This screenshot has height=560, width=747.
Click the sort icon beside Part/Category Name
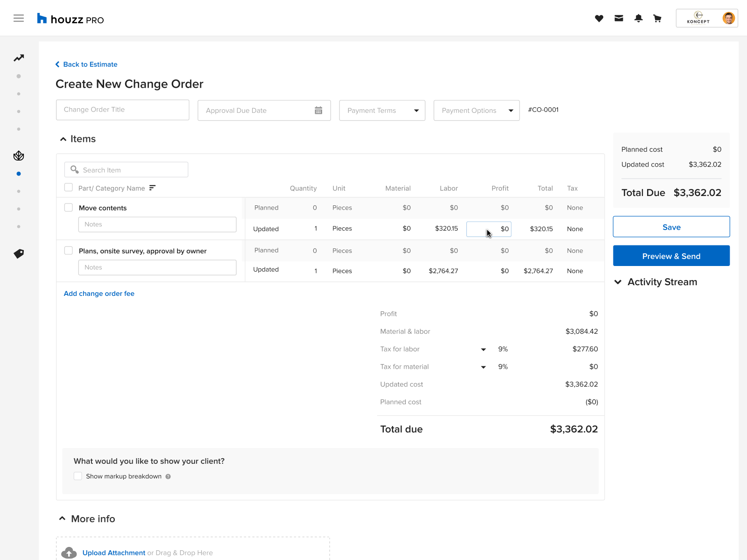pyautogui.click(x=152, y=188)
